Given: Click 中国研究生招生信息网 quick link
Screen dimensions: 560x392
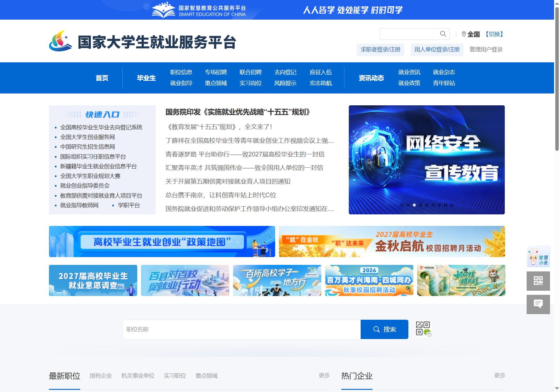Looking at the screenshot, I should [x=87, y=146].
